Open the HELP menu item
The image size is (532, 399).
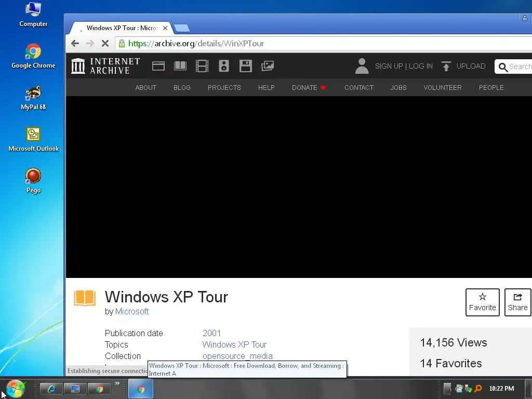point(267,87)
